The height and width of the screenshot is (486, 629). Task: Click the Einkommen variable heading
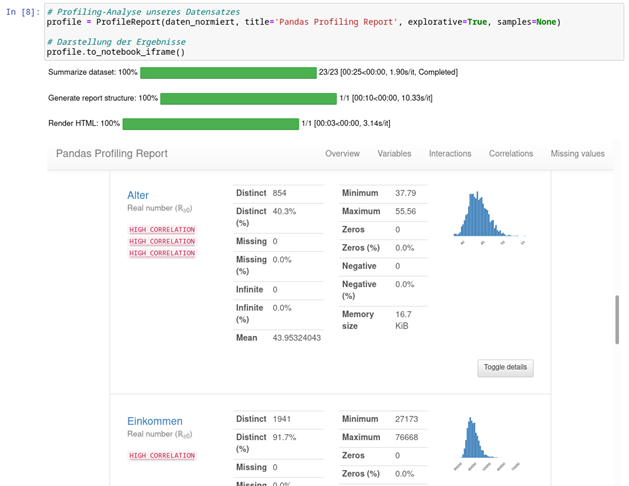click(x=155, y=422)
